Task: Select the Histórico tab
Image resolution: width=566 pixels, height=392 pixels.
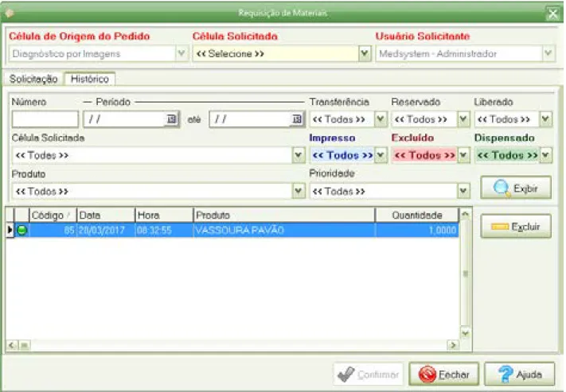Action: point(89,79)
